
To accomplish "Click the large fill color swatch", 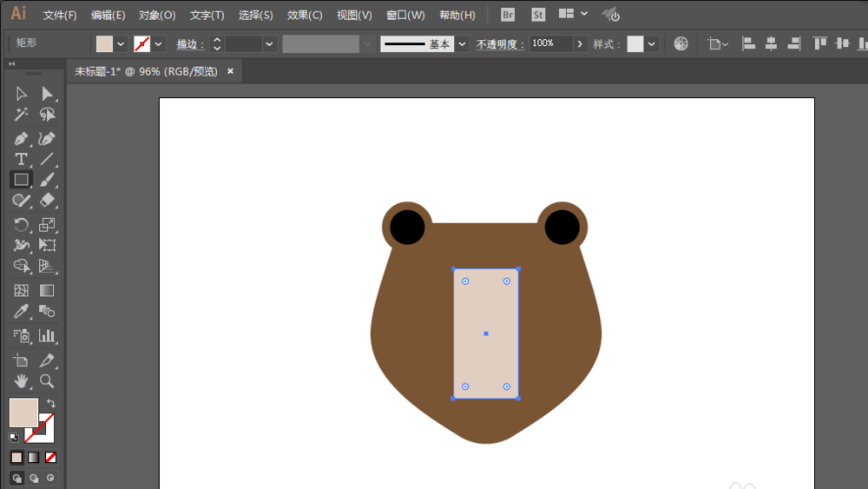I will 23,412.
